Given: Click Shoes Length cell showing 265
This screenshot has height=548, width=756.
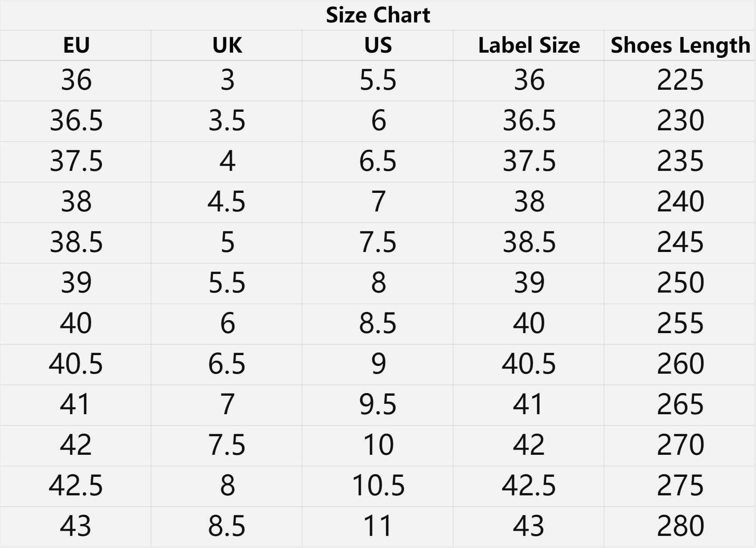Looking at the screenshot, I should (x=680, y=405).
